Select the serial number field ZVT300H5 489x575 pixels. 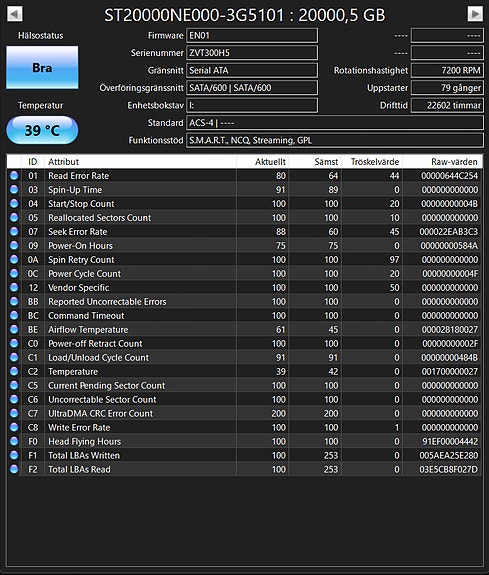coord(252,53)
